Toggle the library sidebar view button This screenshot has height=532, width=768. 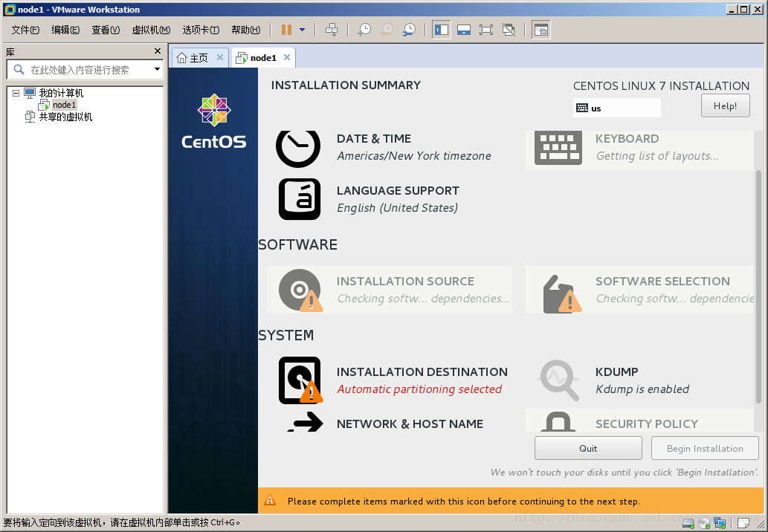(x=442, y=30)
